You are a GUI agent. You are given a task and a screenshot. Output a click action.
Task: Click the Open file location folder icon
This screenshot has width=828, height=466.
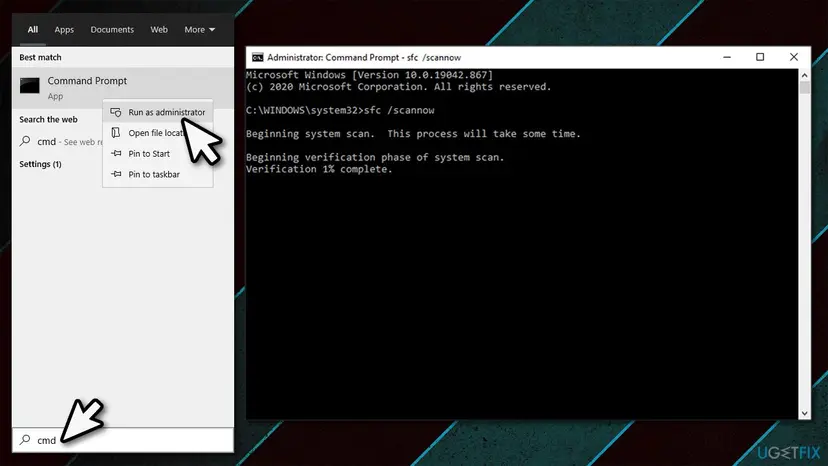[x=116, y=133]
